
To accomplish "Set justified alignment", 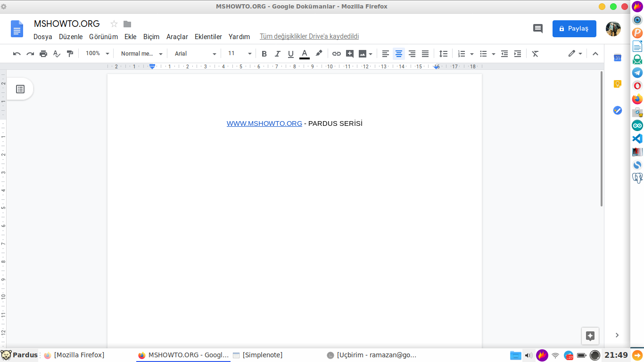I will pyautogui.click(x=425, y=54).
